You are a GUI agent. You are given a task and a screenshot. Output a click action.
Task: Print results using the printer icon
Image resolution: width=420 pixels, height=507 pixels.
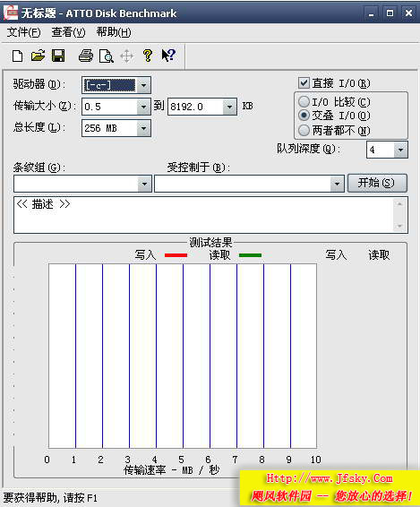tap(86, 56)
